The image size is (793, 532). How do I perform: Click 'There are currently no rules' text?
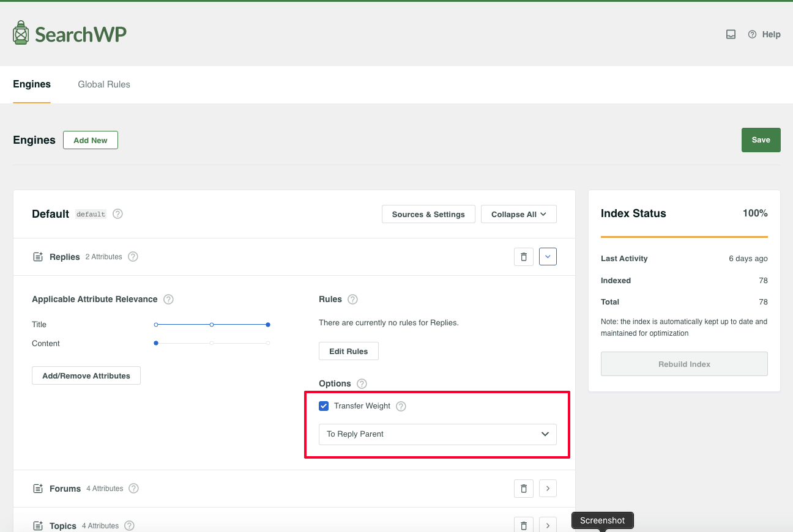coord(389,322)
